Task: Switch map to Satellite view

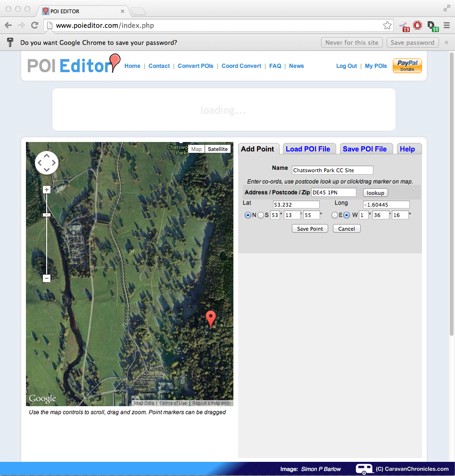Action: tap(218, 149)
